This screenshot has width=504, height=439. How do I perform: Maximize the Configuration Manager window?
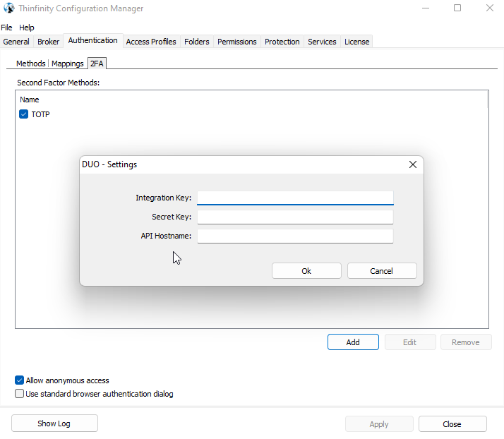point(457,8)
